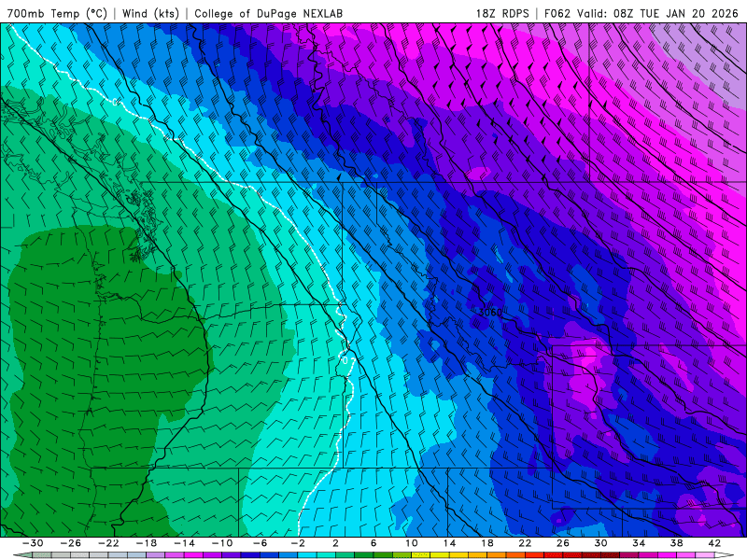Viewport: 747px width, 560px height.
Task: Click the -10 tick label on the color scale
Action: (x=222, y=543)
